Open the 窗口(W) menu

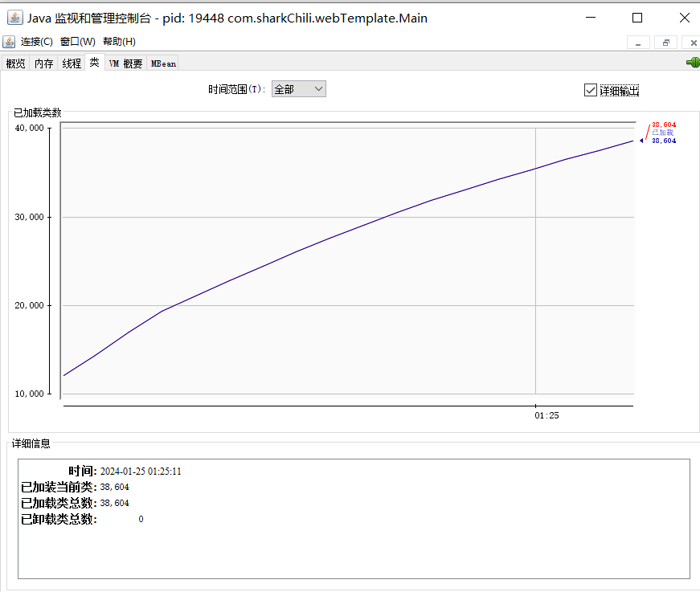pos(77,42)
